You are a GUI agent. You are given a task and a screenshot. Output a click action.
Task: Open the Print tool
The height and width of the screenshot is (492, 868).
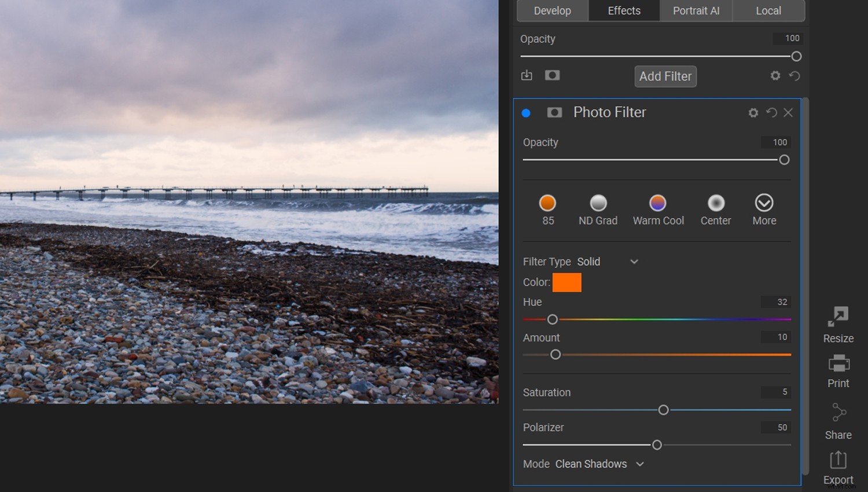(838, 368)
